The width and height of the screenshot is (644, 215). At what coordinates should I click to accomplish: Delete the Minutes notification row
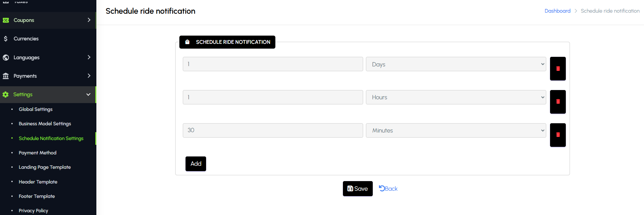(x=558, y=135)
